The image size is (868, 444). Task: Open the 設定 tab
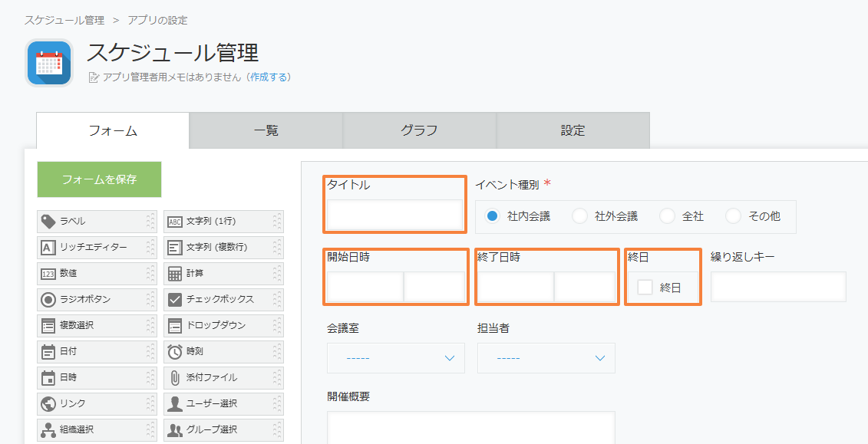pyautogui.click(x=573, y=130)
